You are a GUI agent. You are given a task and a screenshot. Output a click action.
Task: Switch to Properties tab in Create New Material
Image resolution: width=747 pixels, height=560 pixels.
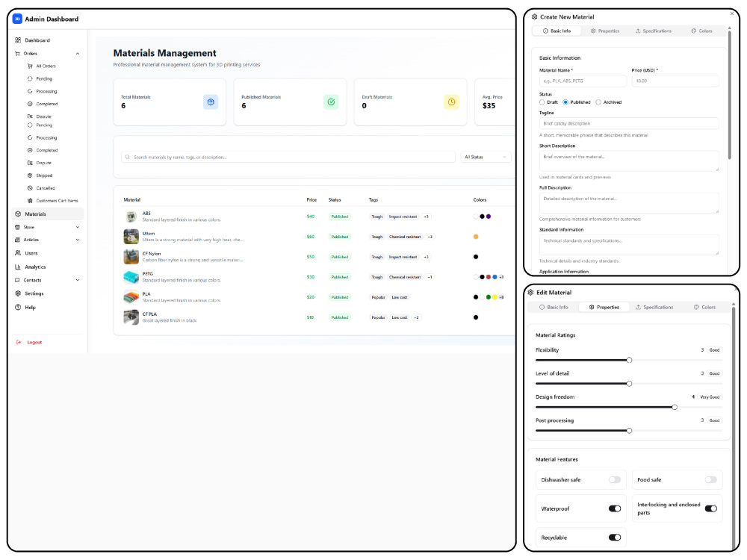pyautogui.click(x=605, y=31)
